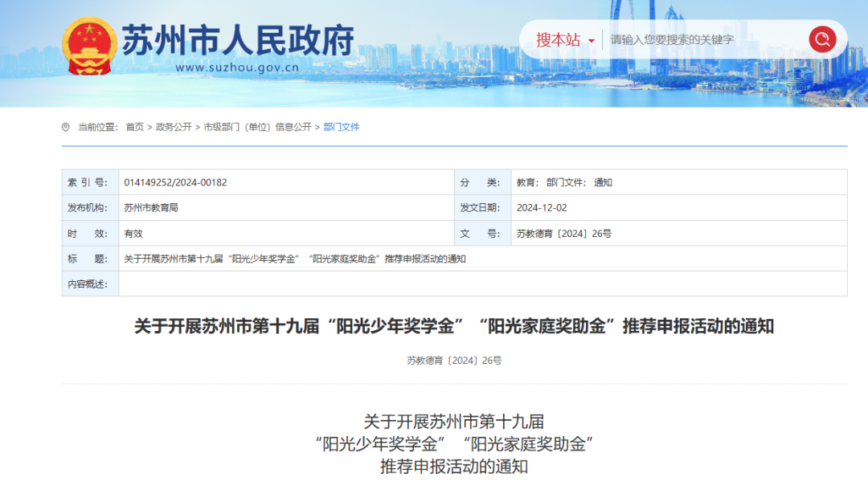Click the issue date 2024-12-02

click(x=542, y=208)
